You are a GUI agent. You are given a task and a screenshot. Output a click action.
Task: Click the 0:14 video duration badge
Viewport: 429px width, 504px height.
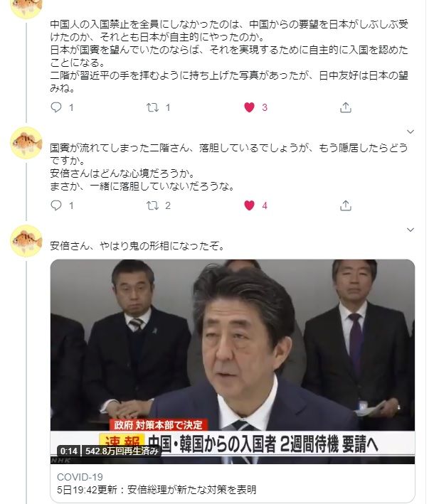(x=69, y=451)
